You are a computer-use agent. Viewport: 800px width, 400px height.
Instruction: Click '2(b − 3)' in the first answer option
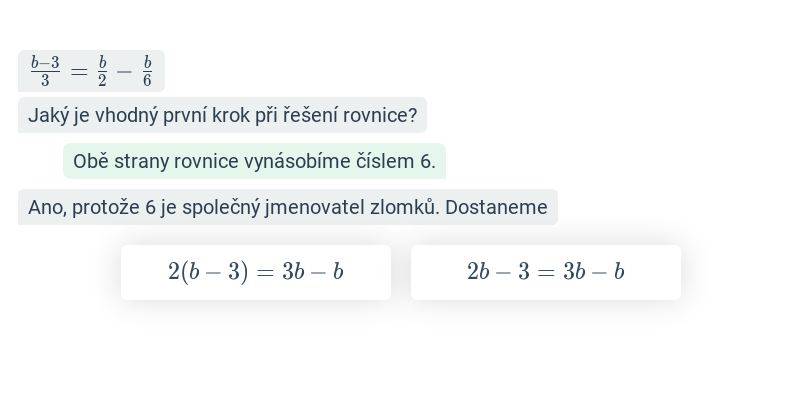(x=208, y=272)
